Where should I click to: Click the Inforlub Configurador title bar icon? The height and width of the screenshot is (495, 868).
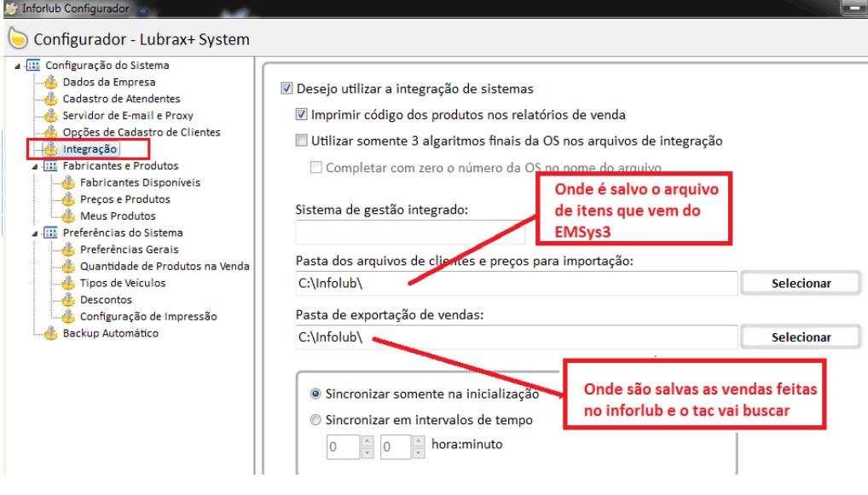pyautogui.click(x=11, y=9)
